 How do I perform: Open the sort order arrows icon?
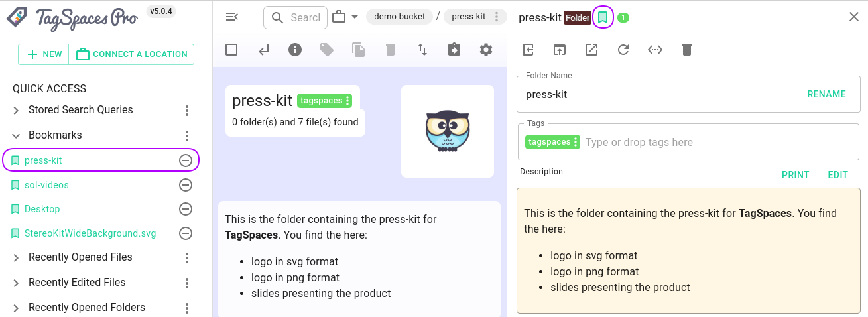[x=422, y=50]
